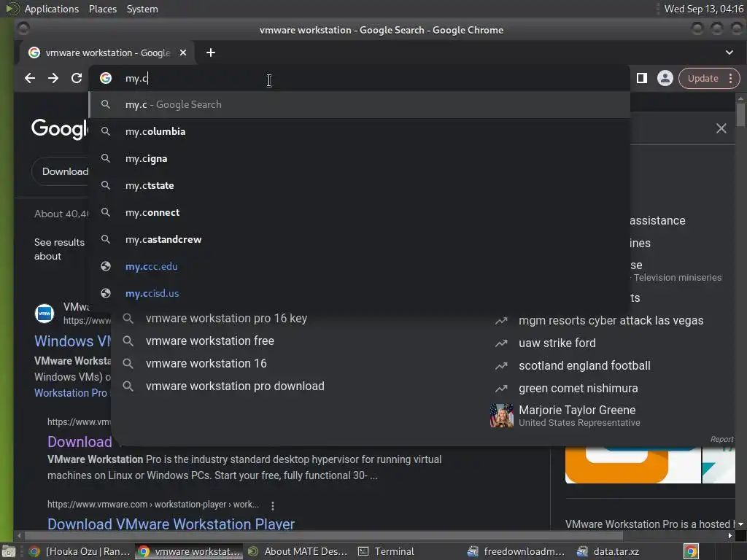747x560 pixels.
Task: Click the address bar containing my.c
Action: (x=360, y=78)
